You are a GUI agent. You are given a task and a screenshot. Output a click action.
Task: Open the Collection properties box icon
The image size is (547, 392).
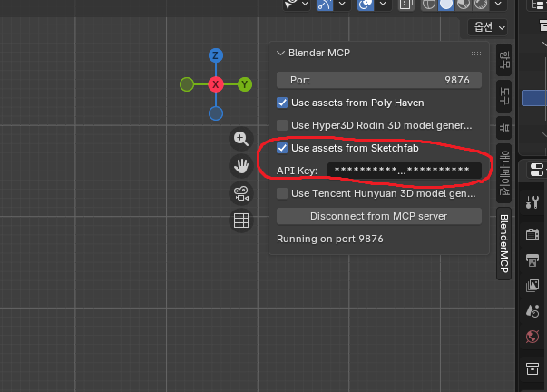point(532,368)
